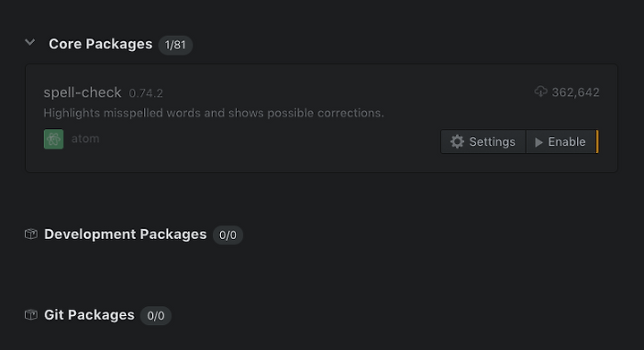This screenshot has width=644, height=350.
Task: Open the atom author link
Action: [x=86, y=139]
